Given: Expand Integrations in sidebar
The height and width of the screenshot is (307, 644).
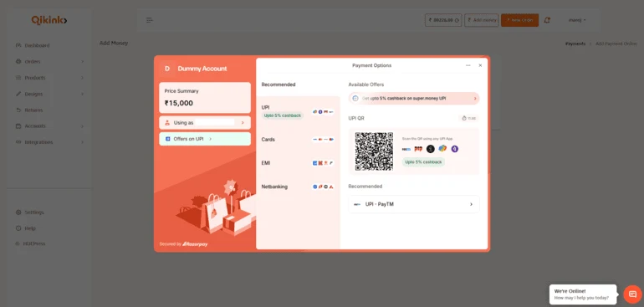Looking at the screenshot, I should coord(49,142).
